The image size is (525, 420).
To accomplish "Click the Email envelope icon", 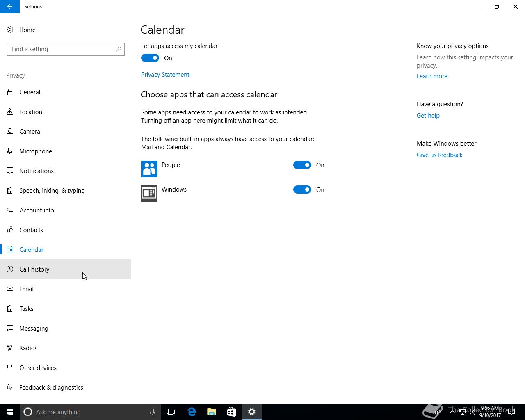I will [x=10, y=289].
